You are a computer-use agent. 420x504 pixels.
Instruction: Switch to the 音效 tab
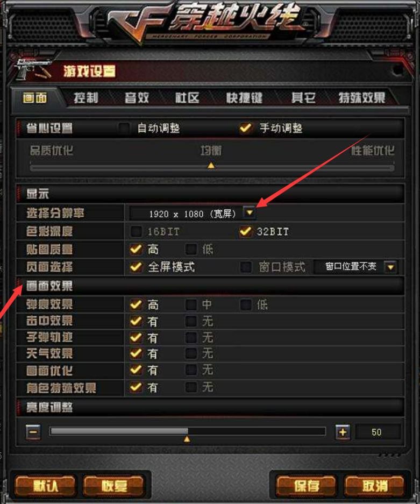137,97
